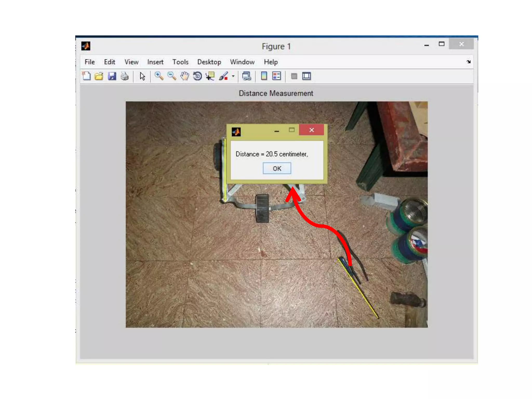This screenshot has width=532, height=399.
Task: Dock the figure using the corner arrow
Action: (468, 62)
